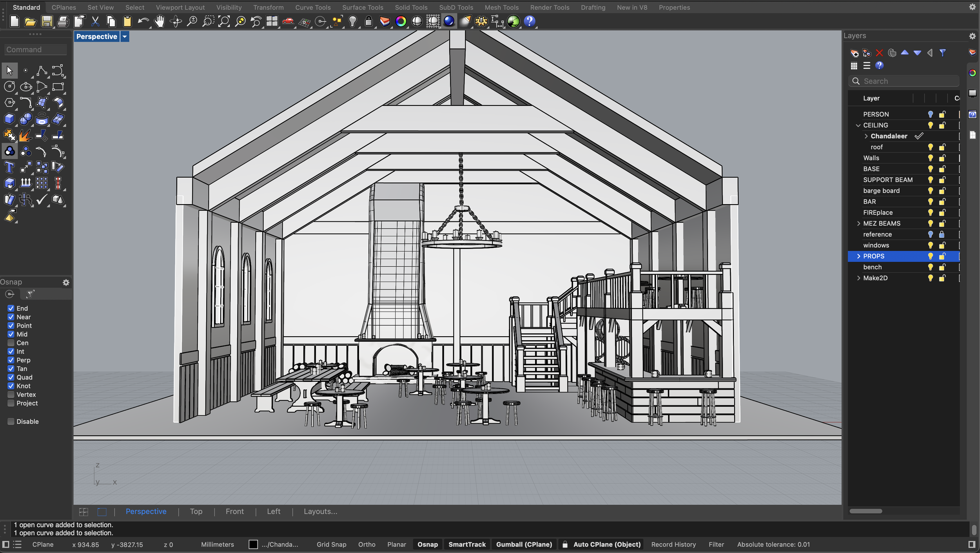Screen dimensions: 980x553
Task: Open the Perspective viewport title dropdown
Action: [125, 36]
